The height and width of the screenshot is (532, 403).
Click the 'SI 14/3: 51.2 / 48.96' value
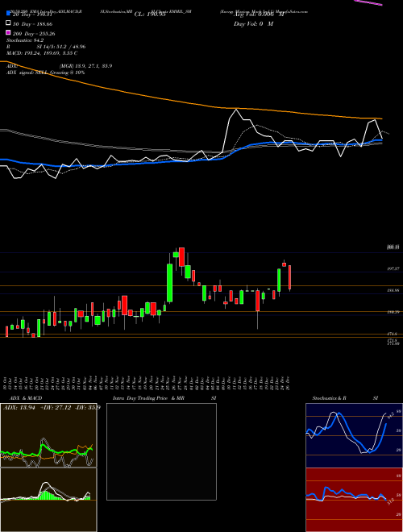click(x=61, y=47)
